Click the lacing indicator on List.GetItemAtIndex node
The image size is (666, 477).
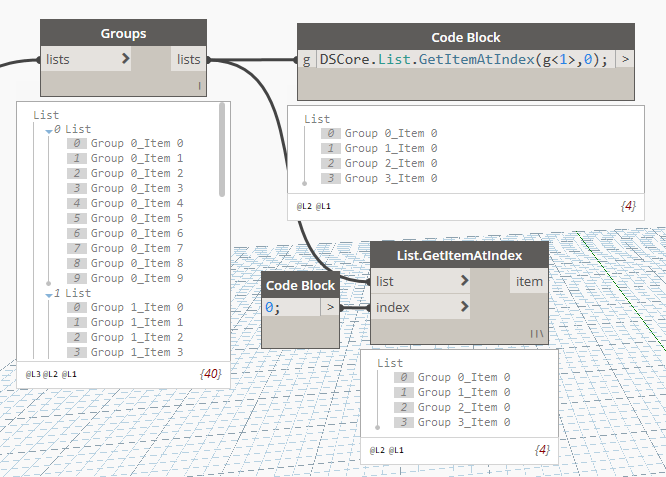pyautogui.click(x=538, y=333)
